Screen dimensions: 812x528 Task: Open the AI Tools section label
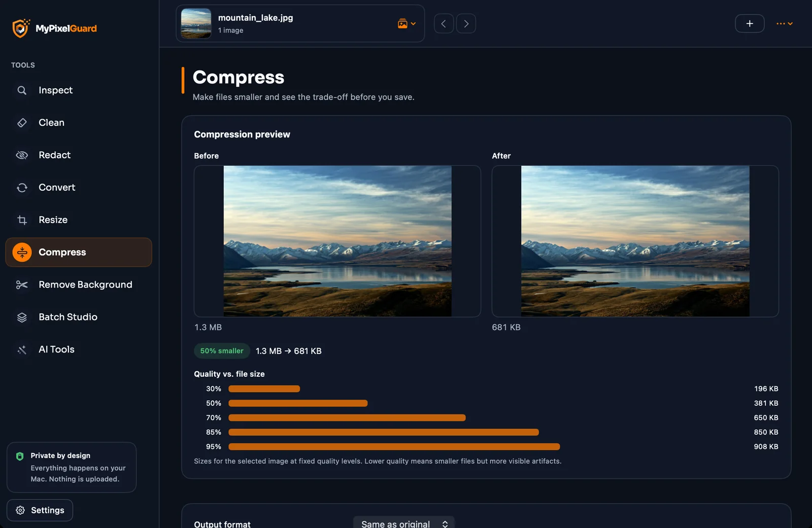click(56, 350)
